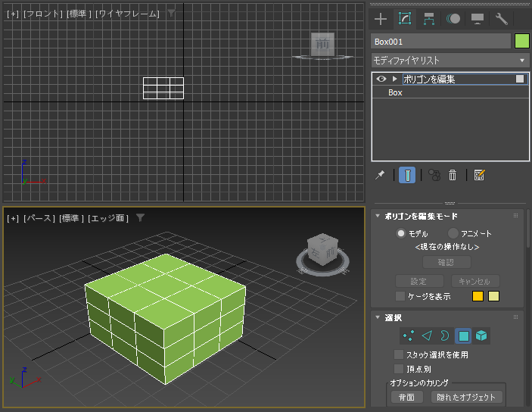Click the 設定 button
Viewport: 532px width, 412px height.
point(419,281)
